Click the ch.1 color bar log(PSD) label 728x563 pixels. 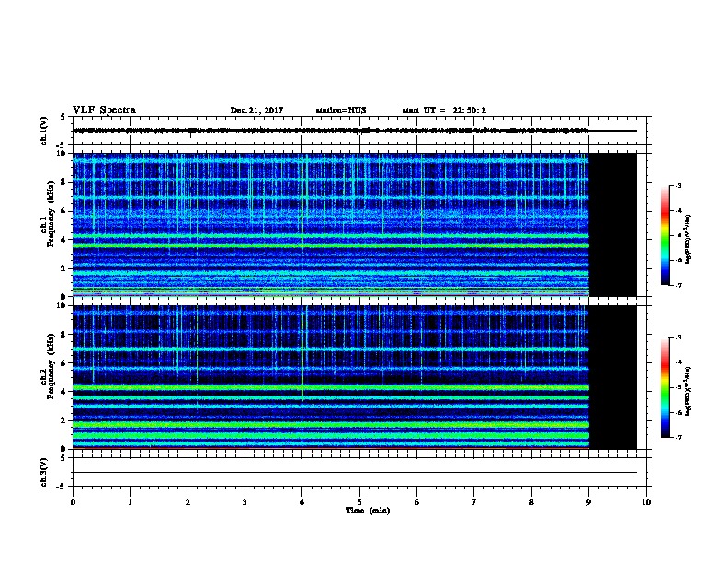(688, 240)
